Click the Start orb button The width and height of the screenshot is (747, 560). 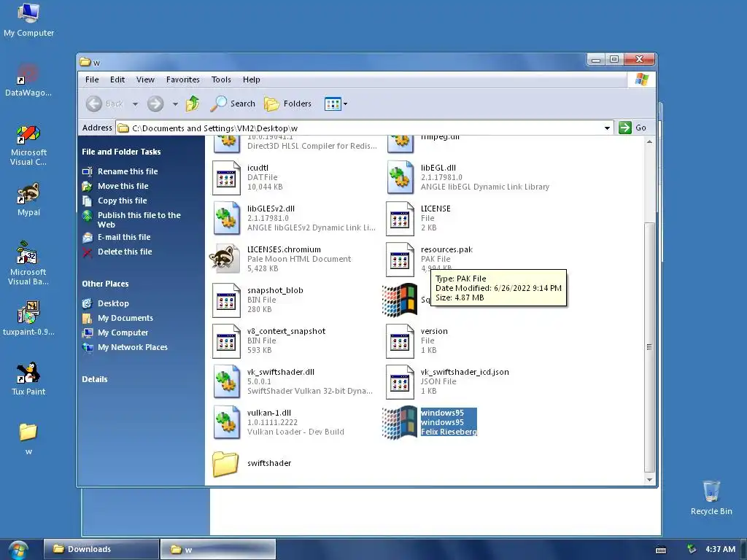click(x=18, y=550)
